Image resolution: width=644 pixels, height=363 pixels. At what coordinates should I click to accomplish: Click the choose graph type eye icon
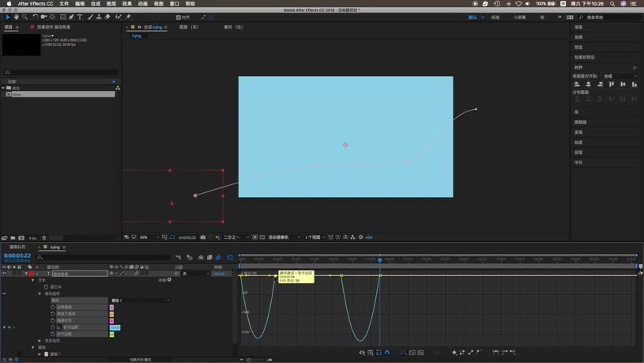[x=362, y=352]
